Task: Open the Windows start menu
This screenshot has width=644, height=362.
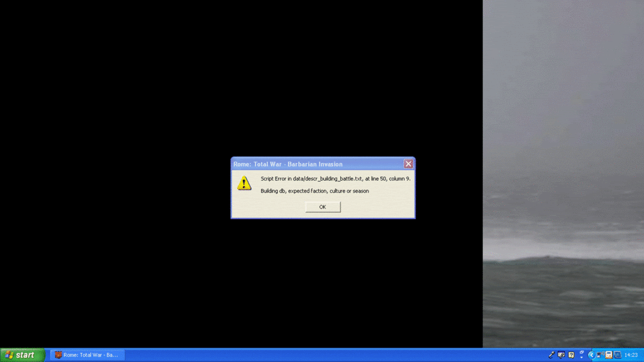Action: click(x=22, y=355)
